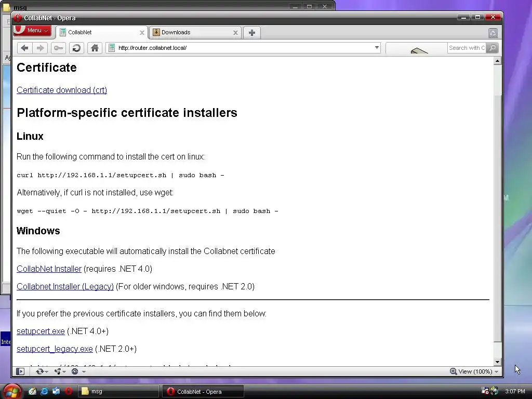532x399 pixels.
Task: Open Collabnet Installer (Legacy) link
Action: click(65, 286)
